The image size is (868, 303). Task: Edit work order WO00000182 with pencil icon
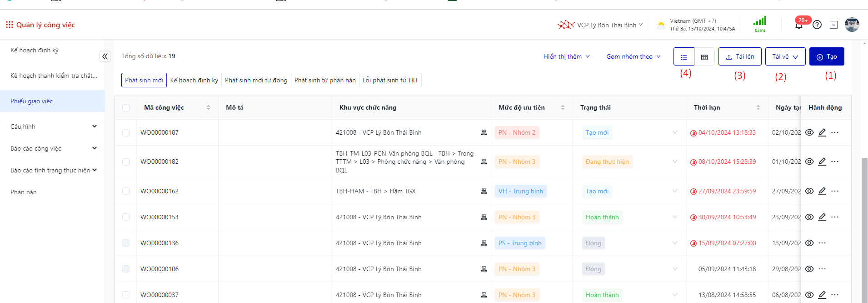click(822, 162)
